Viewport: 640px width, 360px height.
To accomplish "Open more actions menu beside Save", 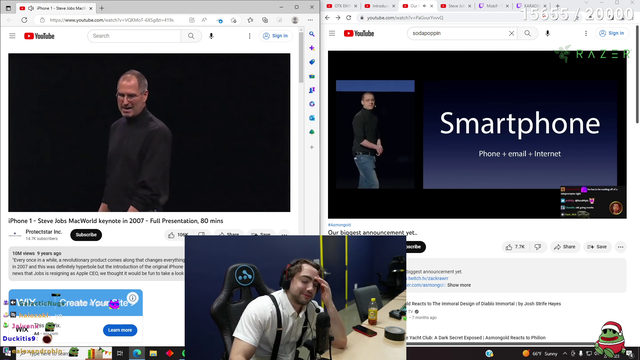I will [x=620, y=247].
